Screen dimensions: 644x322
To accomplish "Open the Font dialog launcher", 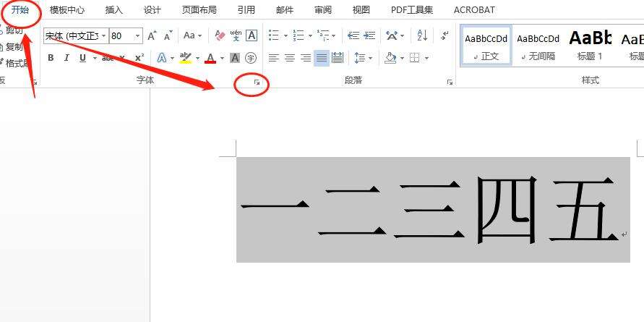I will pyautogui.click(x=257, y=82).
